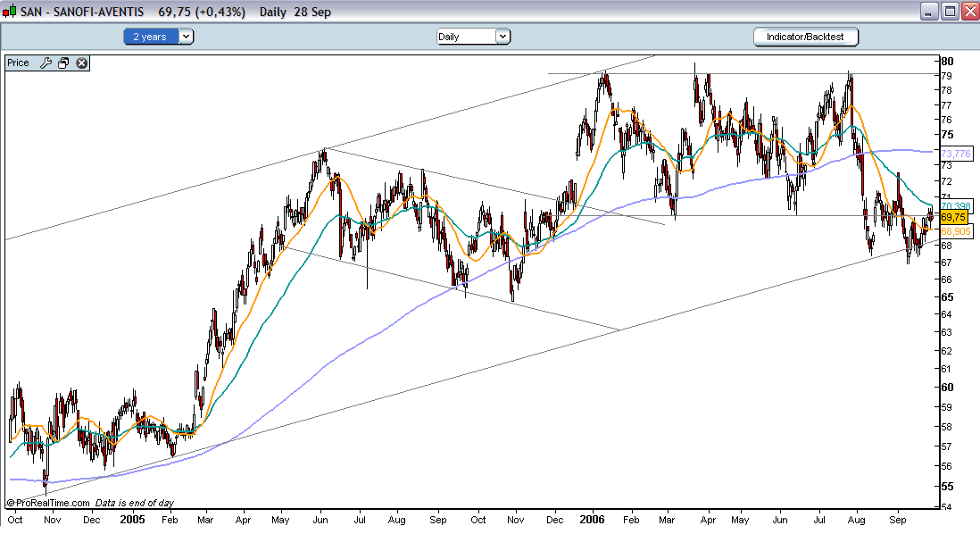Click the 55 price level on the scale
Viewport: 980px width, 534px height.
click(948, 487)
